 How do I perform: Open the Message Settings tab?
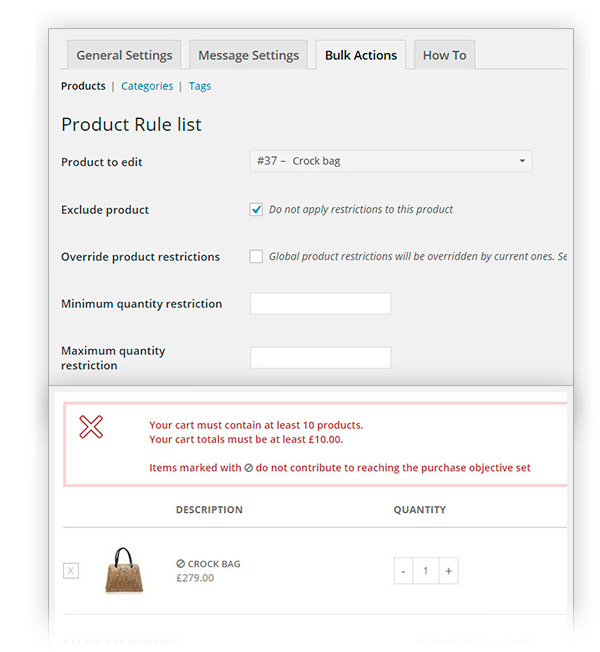[x=248, y=55]
